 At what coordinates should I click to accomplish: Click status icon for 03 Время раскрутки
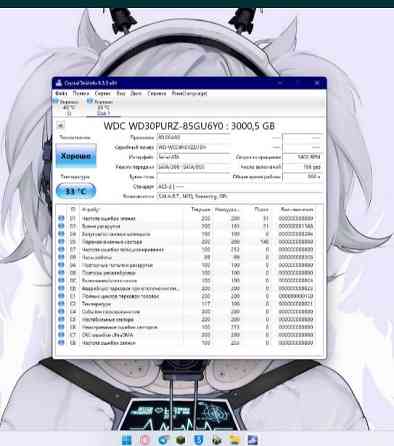click(x=61, y=226)
